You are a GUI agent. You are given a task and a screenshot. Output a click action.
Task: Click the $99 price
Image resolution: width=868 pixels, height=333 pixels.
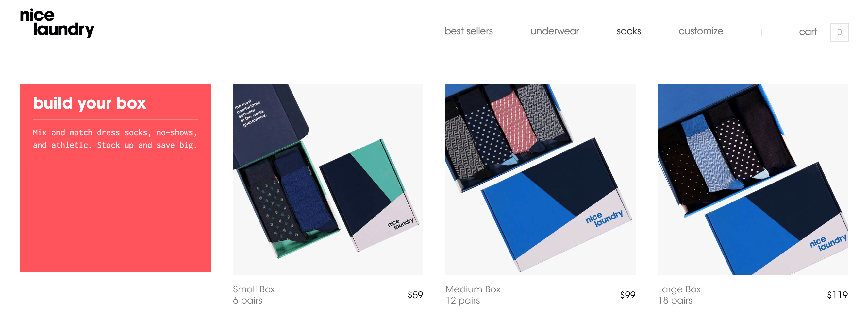tap(627, 295)
